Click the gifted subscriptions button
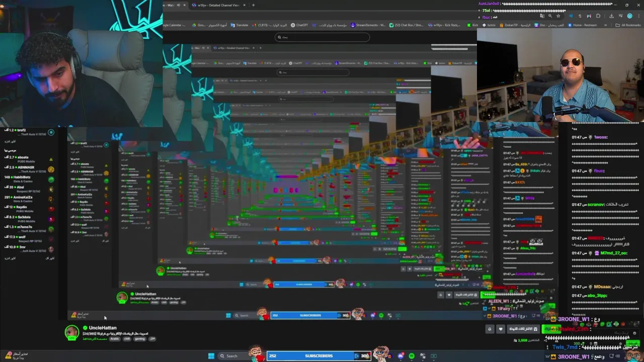The image size is (644, 362). pos(523,329)
